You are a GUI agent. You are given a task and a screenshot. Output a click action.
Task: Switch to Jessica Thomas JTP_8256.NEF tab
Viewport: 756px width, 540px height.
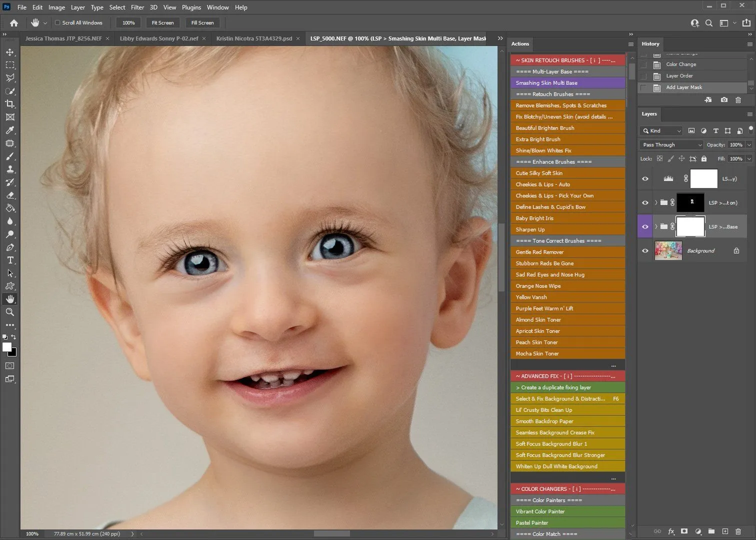[x=63, y=38]
